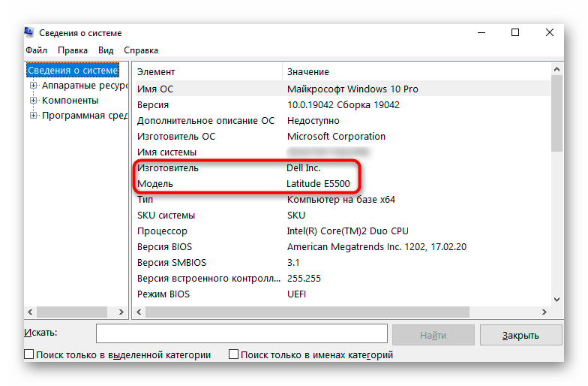The width and height of the screenshot is (588, 386).
Task: Maximize the Сведения о системе window
Action: (515, 33)
